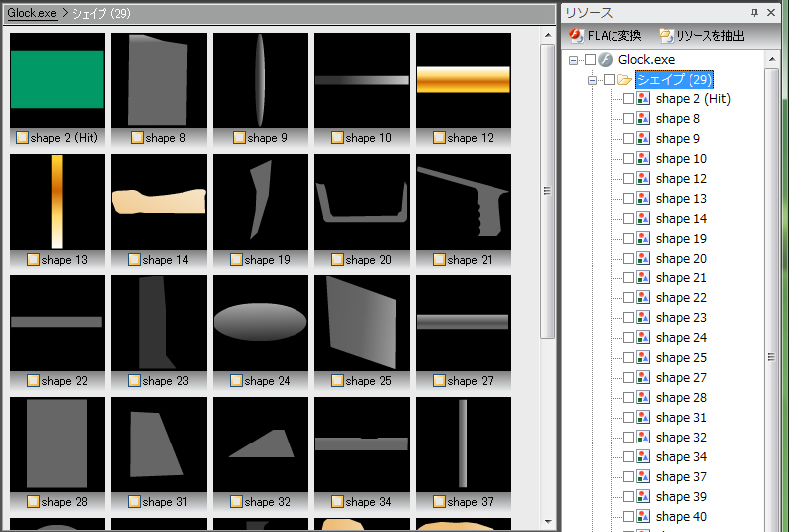Image resolution: width=789 pixels, height=532 pixels.
Task: Tick checkbox under shape 21 thumbnail
Action: tap(439, 259)
